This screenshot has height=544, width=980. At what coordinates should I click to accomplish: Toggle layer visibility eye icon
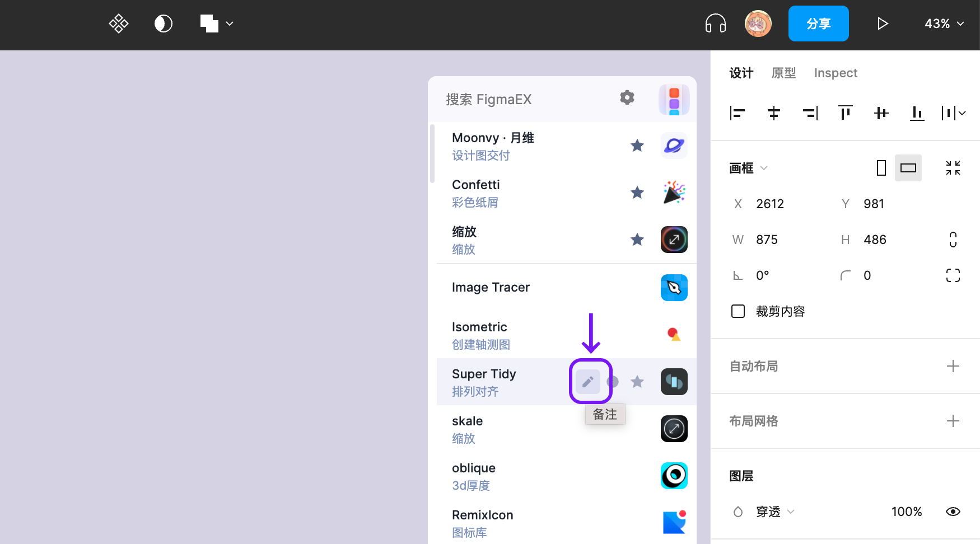point(953,512)
